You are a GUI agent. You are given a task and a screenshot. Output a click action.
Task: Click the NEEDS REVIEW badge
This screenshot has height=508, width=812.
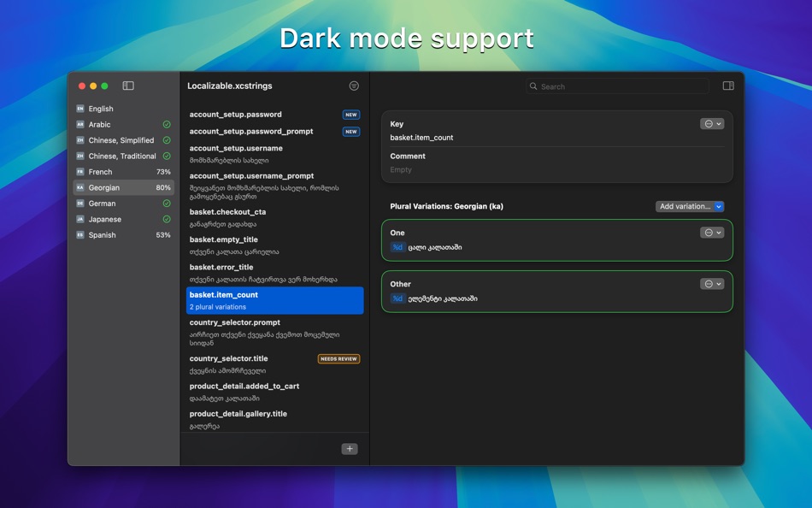tap(338, 358)
